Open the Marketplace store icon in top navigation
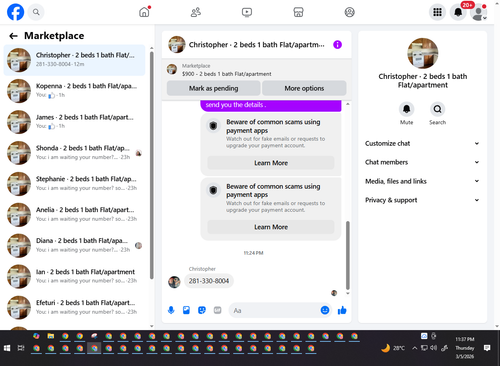The image size is (500, 366). coord(298,12)
